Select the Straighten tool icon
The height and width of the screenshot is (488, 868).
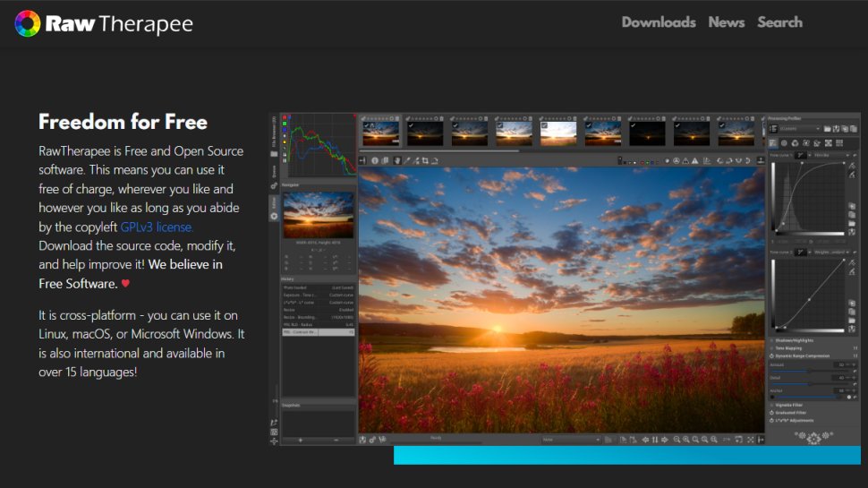[435, 160]
